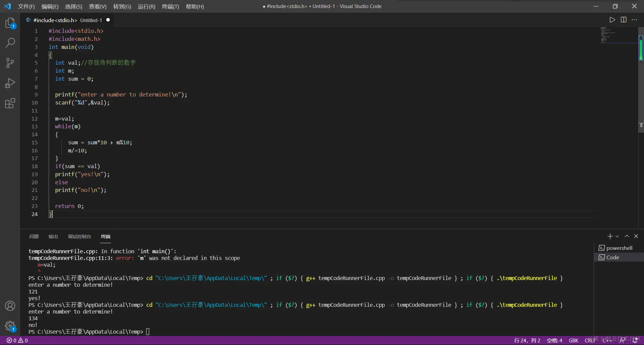Screen dimensions: 644x345
Task: Click line number 24 in the gutter
Action: click(35, 214)
